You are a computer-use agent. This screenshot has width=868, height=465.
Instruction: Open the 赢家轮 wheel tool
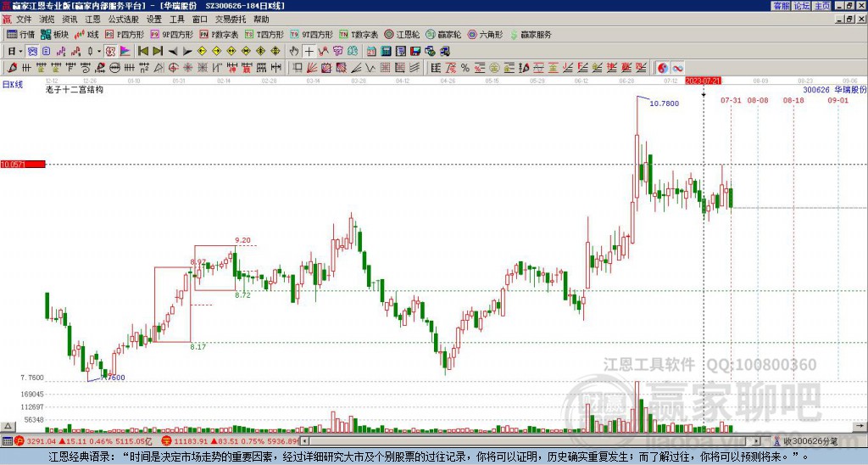pyautogui.click(x=444, y=34)
